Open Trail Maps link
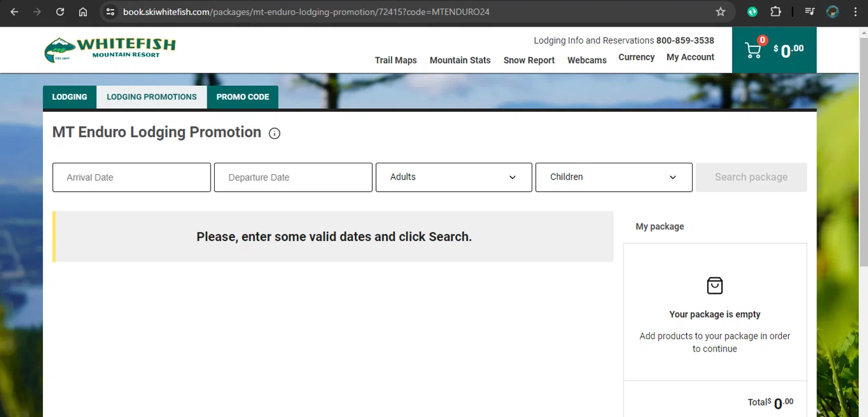This screenshot has height=417, width=868. pos(396,60)
